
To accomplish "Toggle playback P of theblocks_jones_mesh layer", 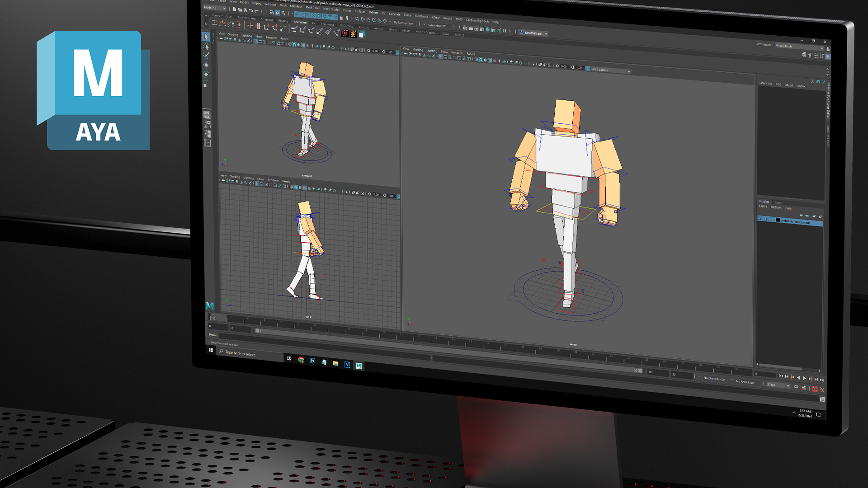I will [x=766, y=219].
